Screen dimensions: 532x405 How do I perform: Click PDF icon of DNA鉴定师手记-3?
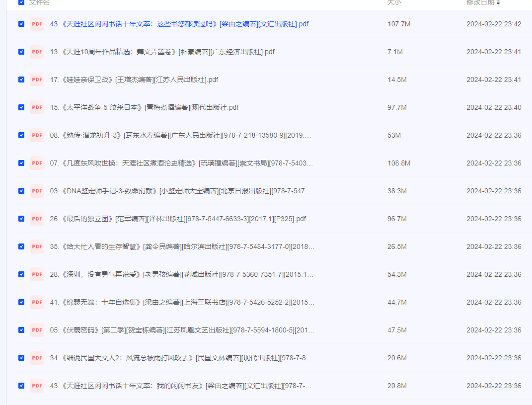[x=37, y=191]
